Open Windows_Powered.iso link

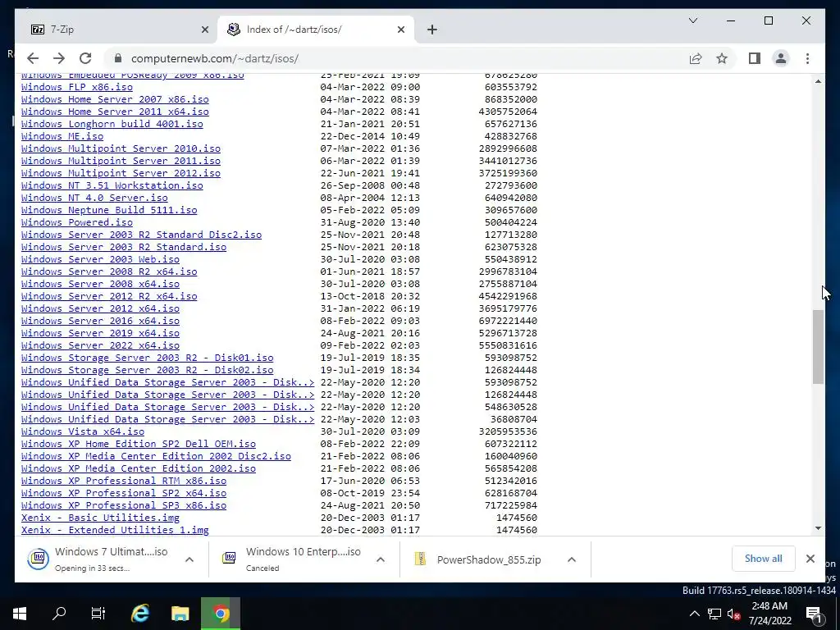(x=76, y=222)
